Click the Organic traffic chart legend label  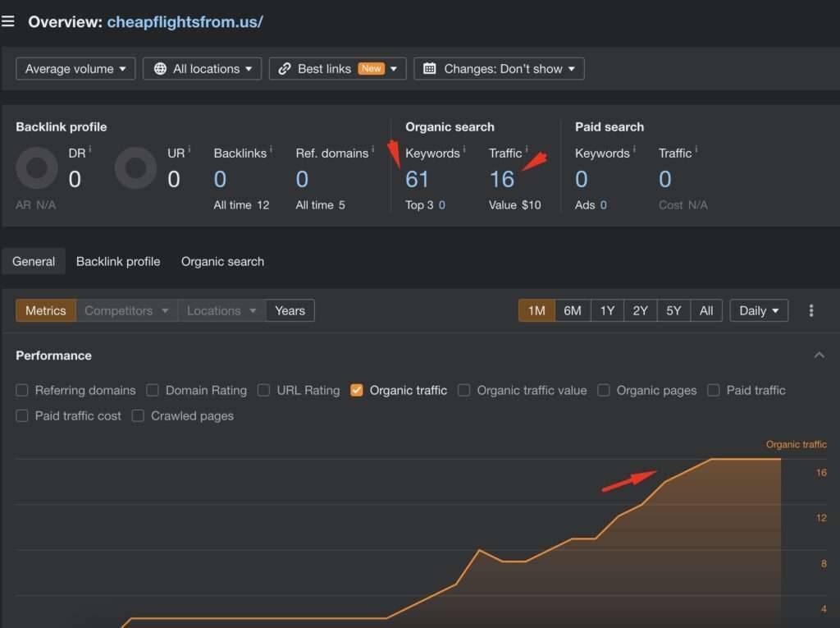click(x=796, y=444)
